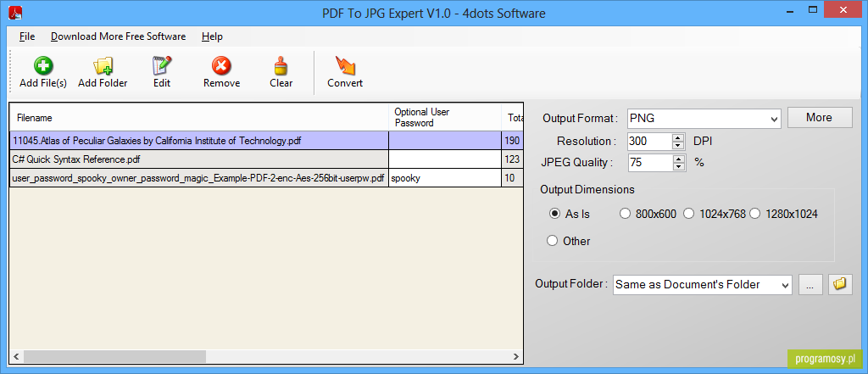Click the 'spooky' password cell
This screenshot has height=374, width=868.
click(445, 178)
